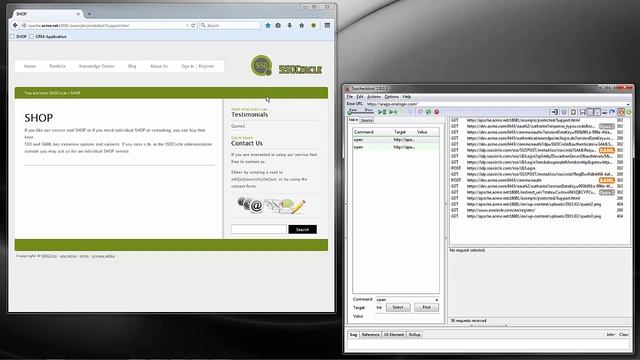This screenshot has height=360, width=640.
Task: Click green add-on icon in Firefox toolbar
Action: pyautogui.click(x=313, y=25)
